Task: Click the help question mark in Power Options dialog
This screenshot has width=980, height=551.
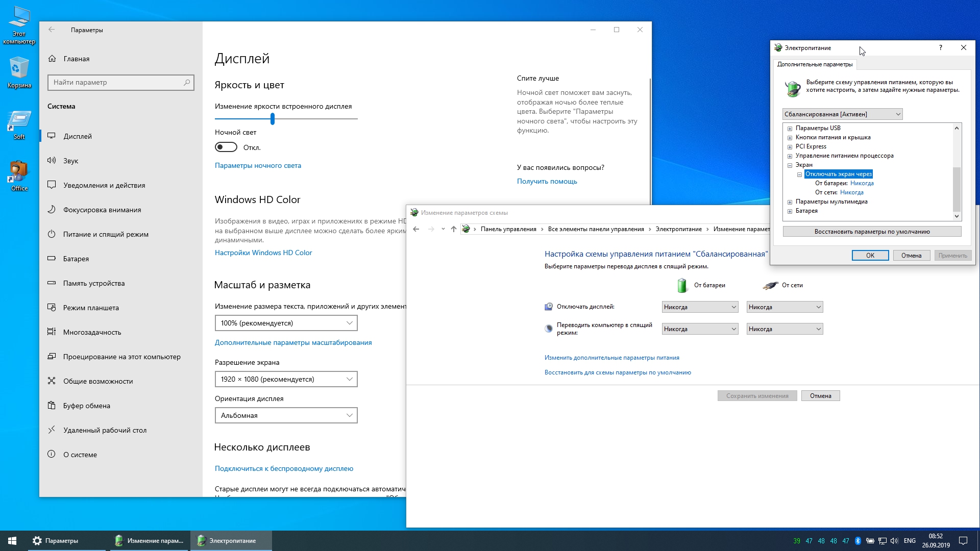Action: [x=940, y=47]
